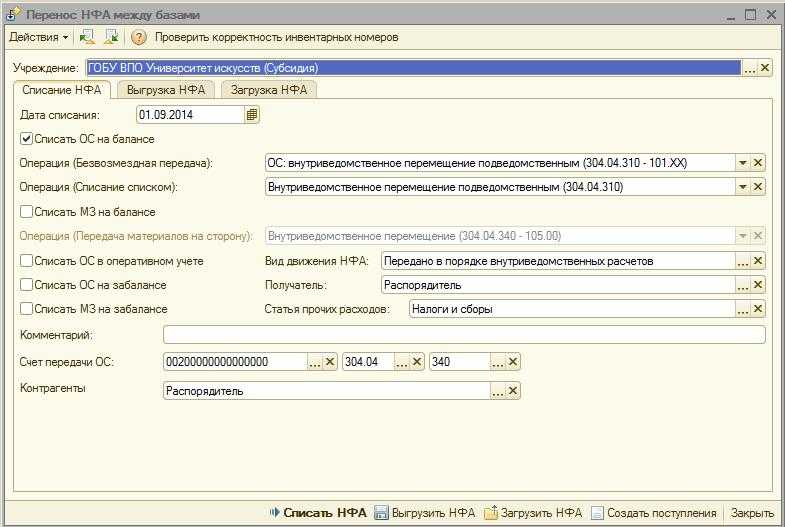Click Проверить корректность инвентарных номеров
The width and height of the screenshot is (785, 527).
[276, 38]
